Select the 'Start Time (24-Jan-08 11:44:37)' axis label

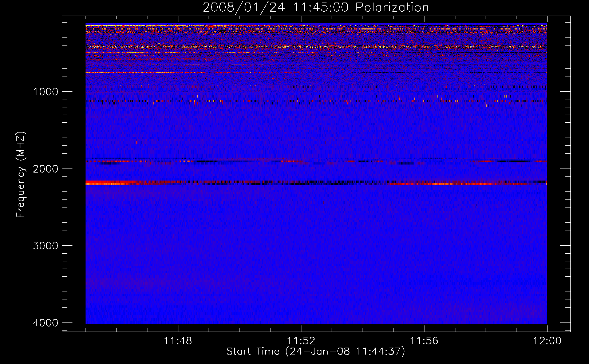click(x=316, y=352)
